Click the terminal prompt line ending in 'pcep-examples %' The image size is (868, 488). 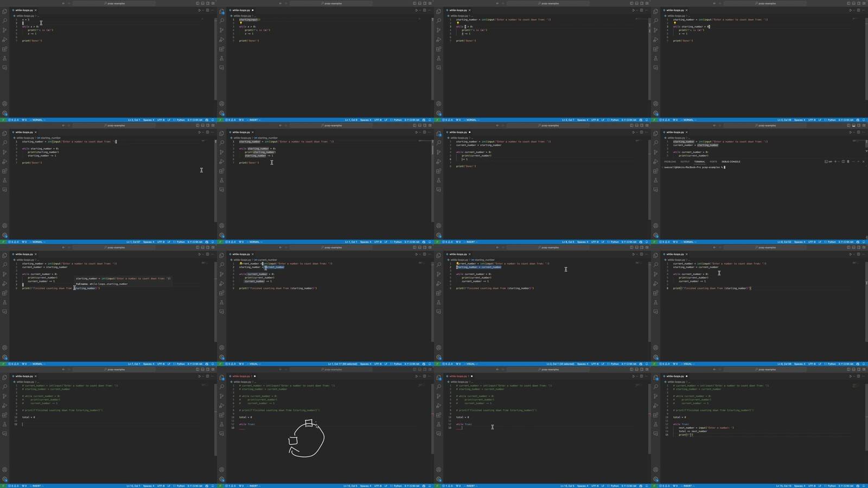694,167
